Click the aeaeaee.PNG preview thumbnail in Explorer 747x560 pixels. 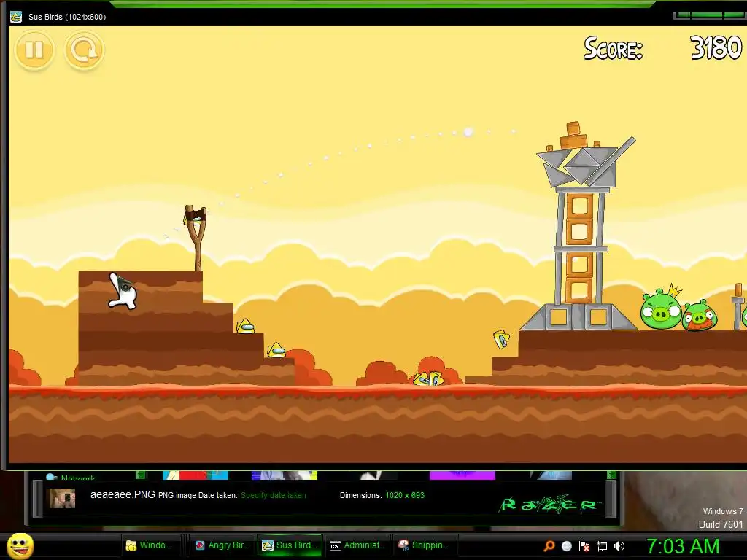(63, 498)
